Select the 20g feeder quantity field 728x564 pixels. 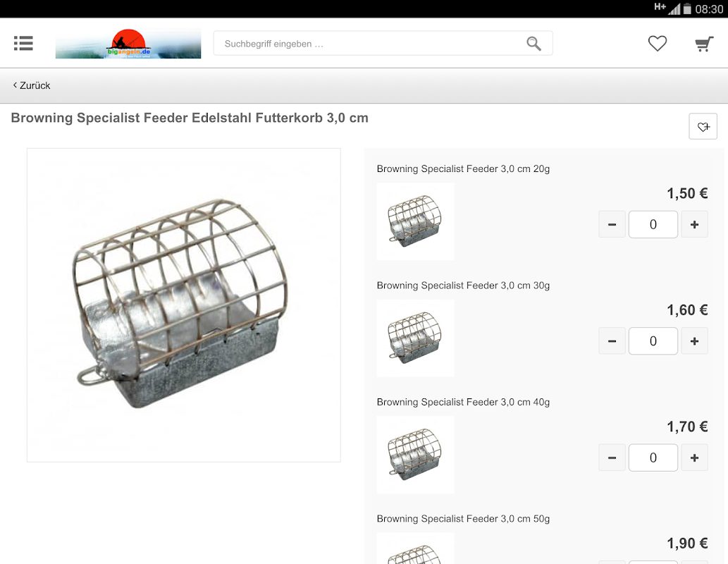(653, 224)
